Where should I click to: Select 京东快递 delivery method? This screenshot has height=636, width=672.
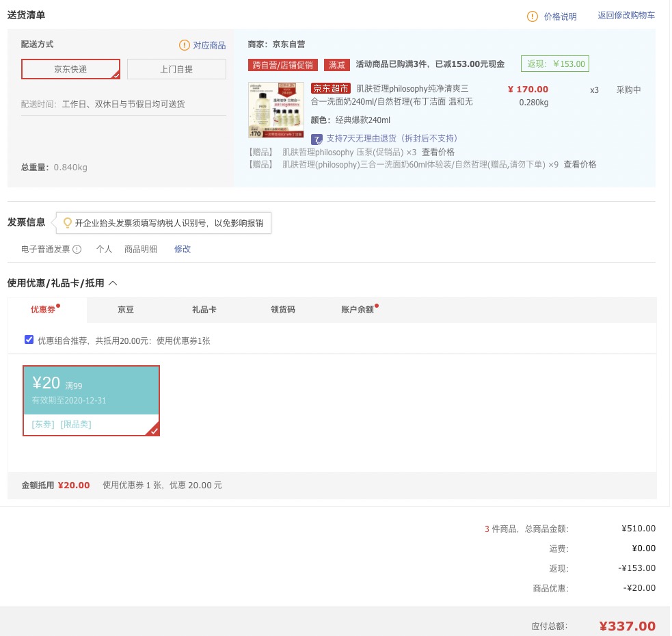tap(70, 69)
